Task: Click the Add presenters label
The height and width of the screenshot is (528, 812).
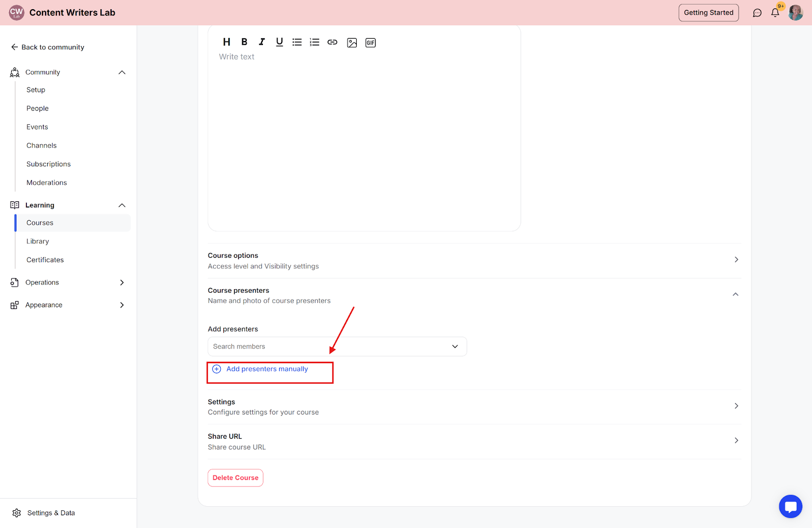Action: click(233, 329)
